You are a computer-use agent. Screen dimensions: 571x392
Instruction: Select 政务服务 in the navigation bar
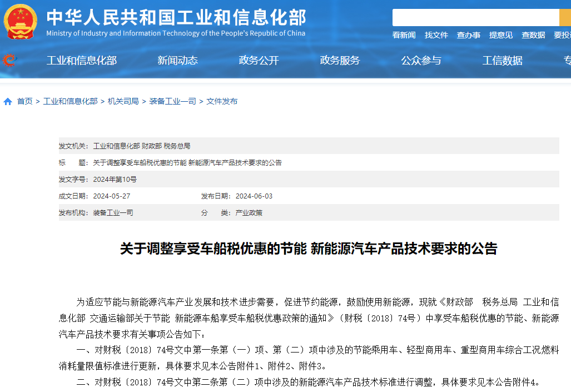[340, 61]
